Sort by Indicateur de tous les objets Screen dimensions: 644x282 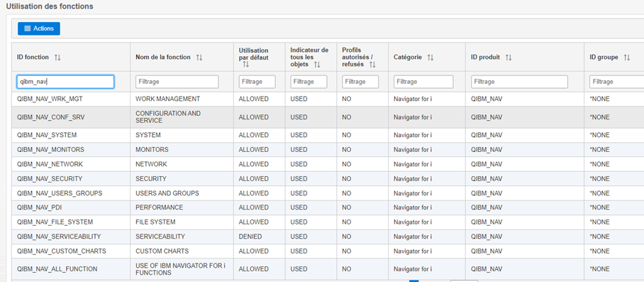pos(317,65)
